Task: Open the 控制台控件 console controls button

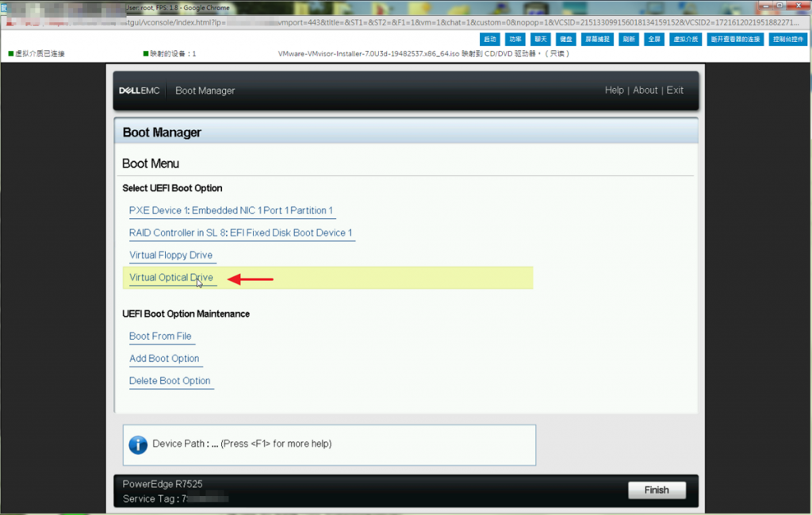Action: [x=787, y=40]
